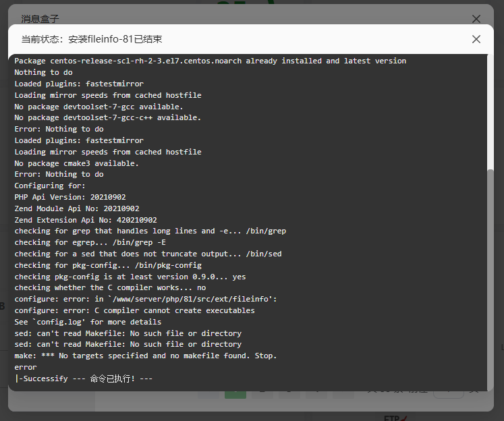
Task: Click line 'checking for pkg-config... /bin/pkg-config'
Action: click(x=108, y=265)
